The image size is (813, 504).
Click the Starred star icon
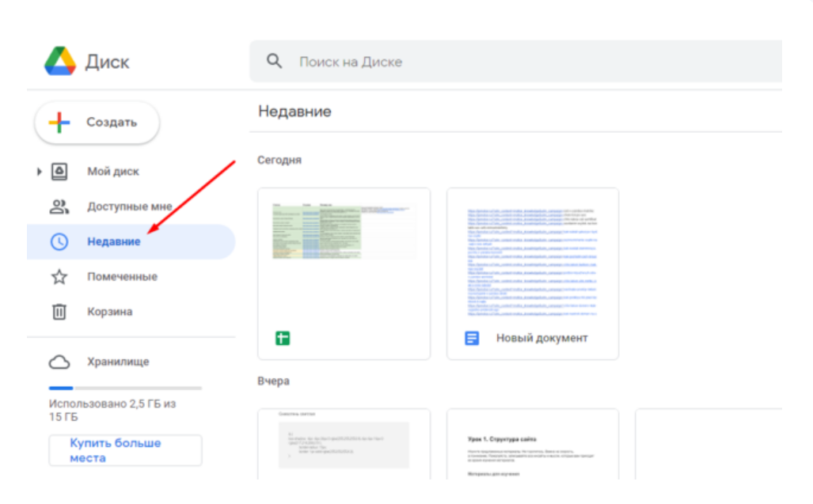coord(59,277)
